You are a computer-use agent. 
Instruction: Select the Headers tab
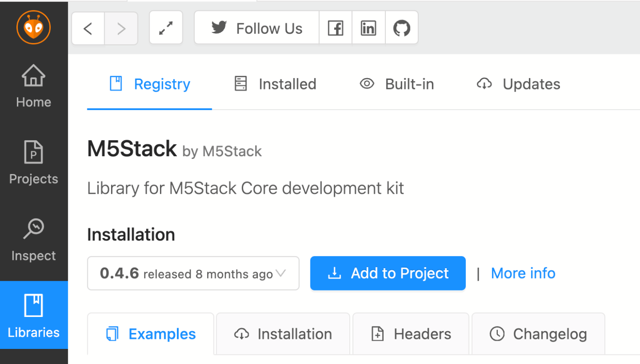(411, 334)
